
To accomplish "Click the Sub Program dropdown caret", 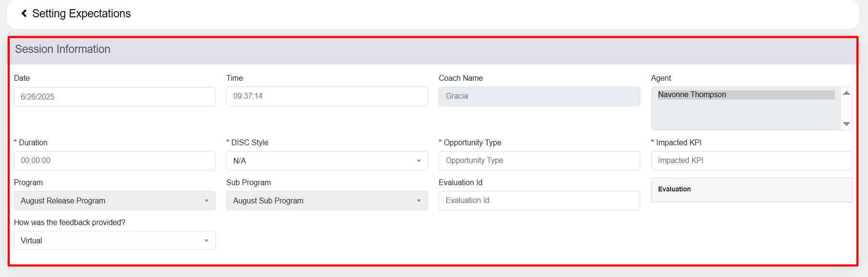I will tap(418, 201).
